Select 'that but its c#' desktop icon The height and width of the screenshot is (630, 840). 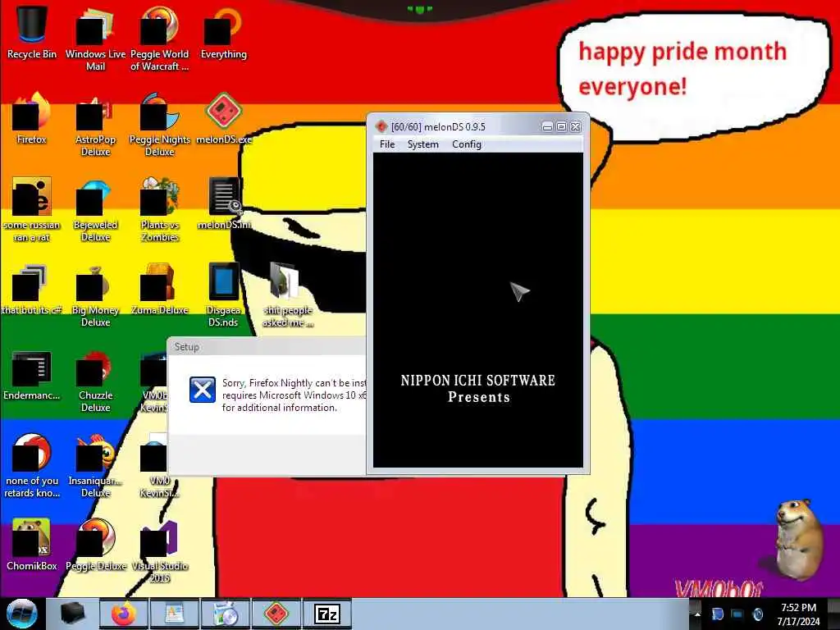pos(32,290)
